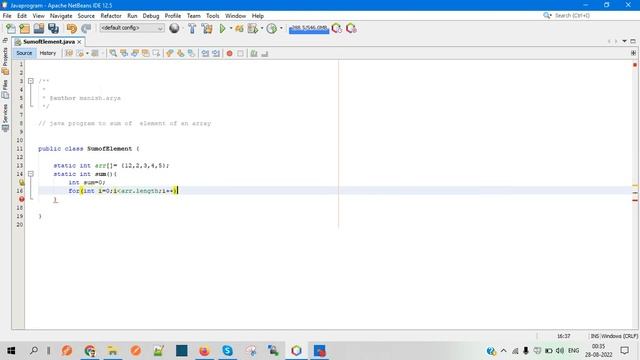
Task: Click the Next Bookmark icon
Action: click(180, 53)
